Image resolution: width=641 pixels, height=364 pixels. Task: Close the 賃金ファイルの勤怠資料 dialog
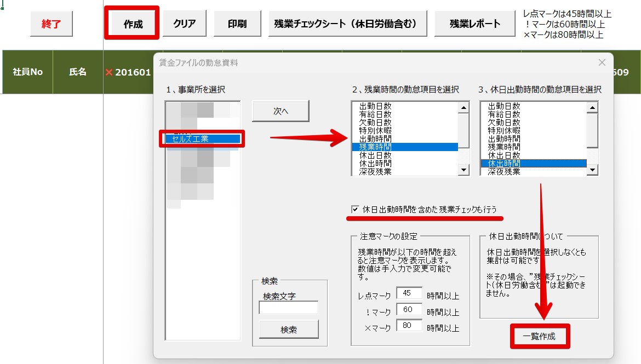point(602,62)
